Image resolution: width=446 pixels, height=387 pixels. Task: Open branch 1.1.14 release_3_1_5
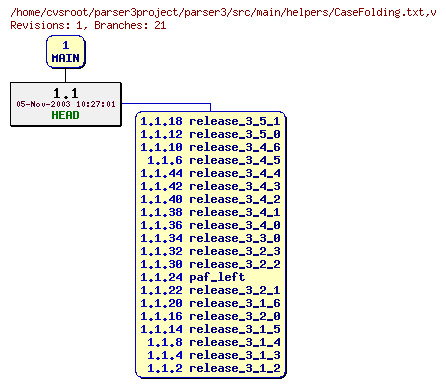[210, 329]
